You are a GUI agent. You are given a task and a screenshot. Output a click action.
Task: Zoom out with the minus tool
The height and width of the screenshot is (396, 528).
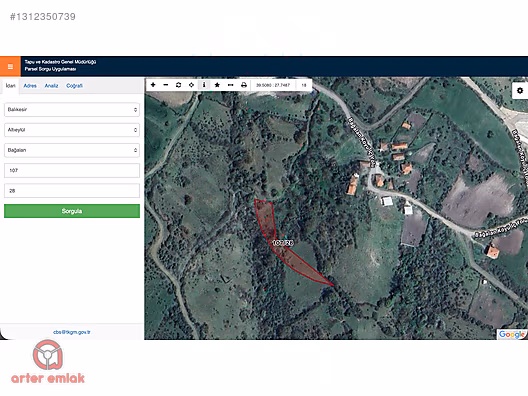[x=166, y=85]
